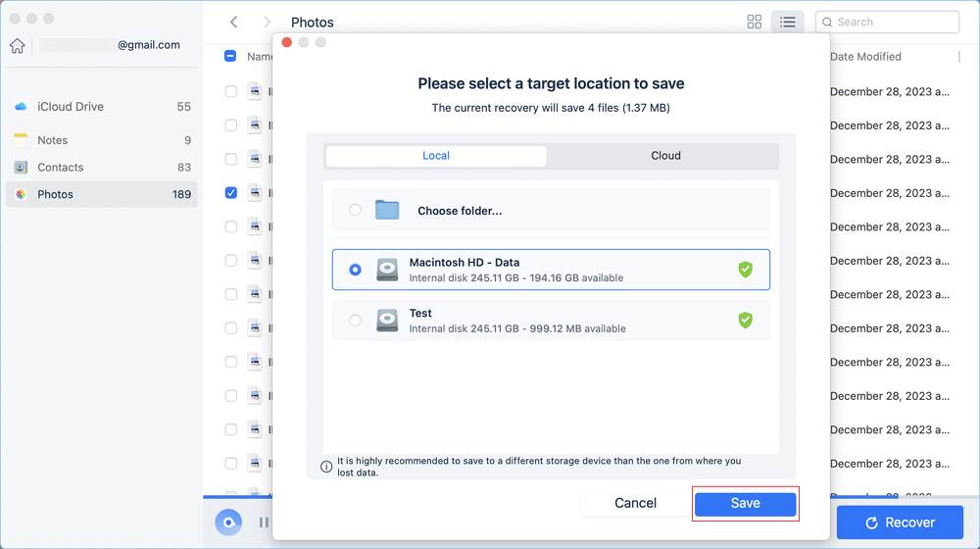Image resolution: width=980 pixels, height=549 pixels.
Task: Click the blue folder icon
Action: tap(387, 211)
